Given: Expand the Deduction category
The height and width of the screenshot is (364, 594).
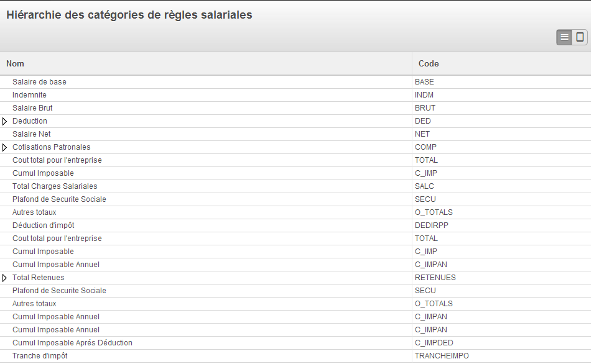Looking at the screenshot, I should [x=5, y=121].
